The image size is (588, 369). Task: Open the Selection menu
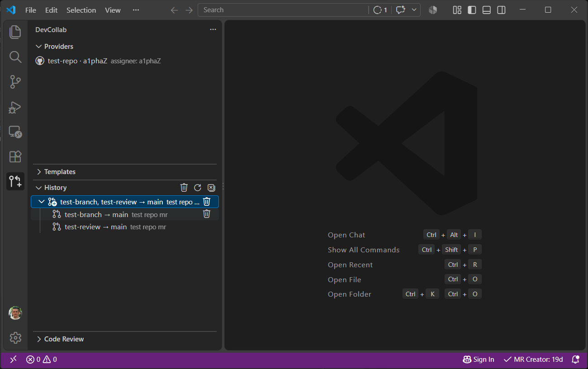click(x=81, y=10)
